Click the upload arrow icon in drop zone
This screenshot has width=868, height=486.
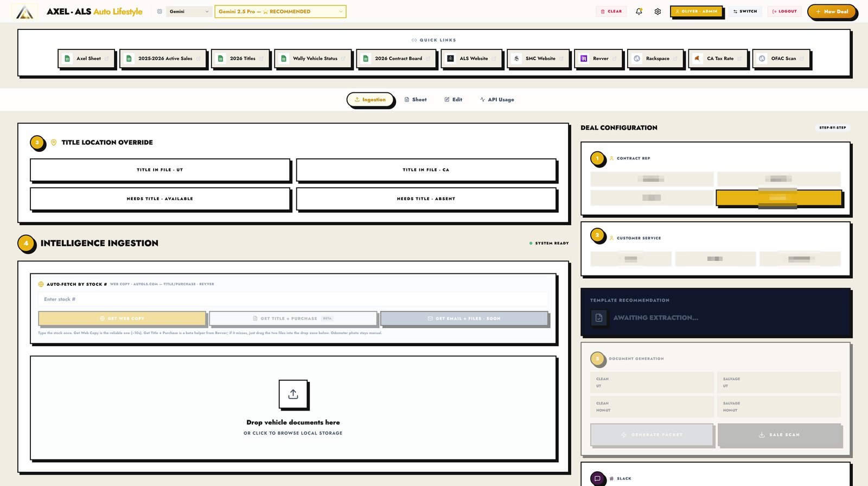293,394
